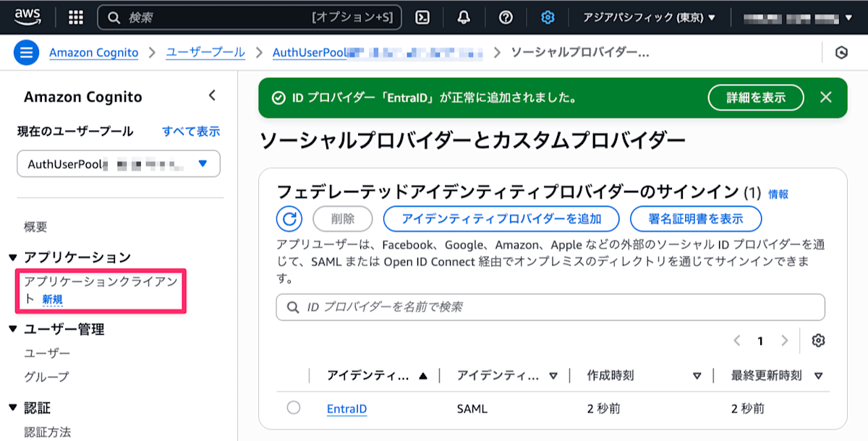Click the 削除 button
868x441 pixels.
click(342, 218)
